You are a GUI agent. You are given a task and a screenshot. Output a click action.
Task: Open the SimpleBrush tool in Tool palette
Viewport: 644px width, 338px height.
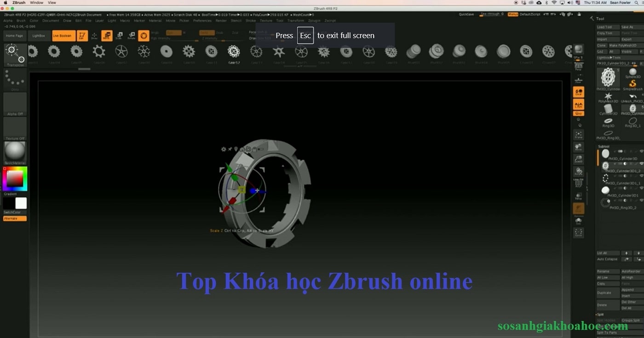(x=632, y=84)
